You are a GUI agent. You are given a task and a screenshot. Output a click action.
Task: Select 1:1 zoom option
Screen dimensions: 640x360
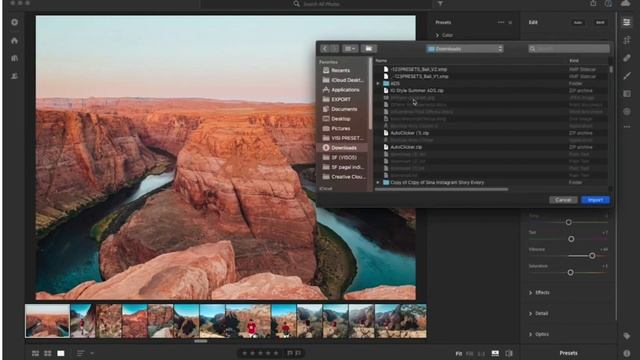481,353
